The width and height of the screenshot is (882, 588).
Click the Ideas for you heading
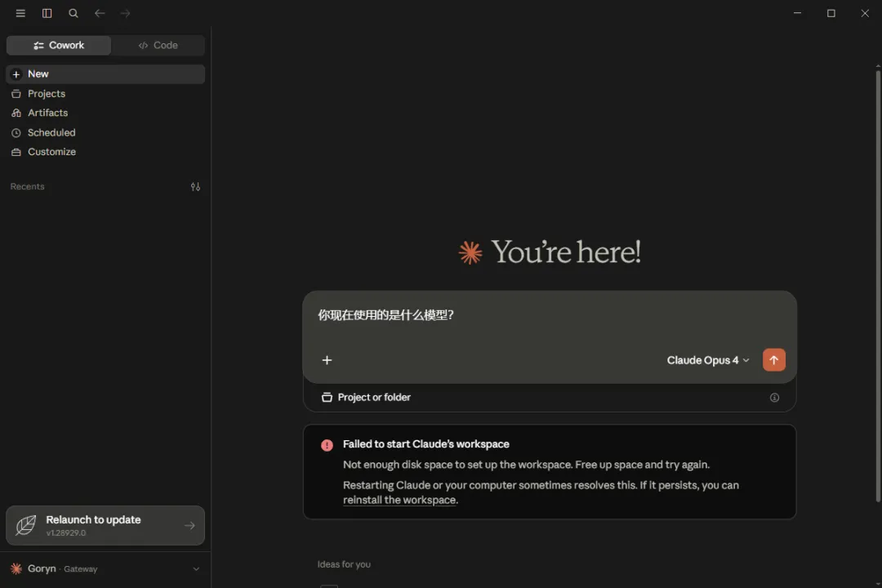(344, 563)
